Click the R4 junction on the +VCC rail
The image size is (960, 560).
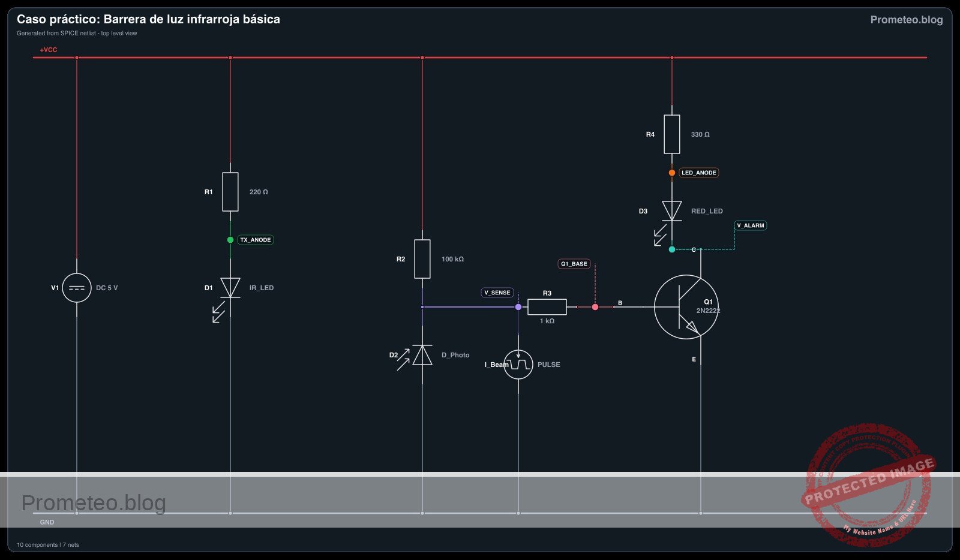pos(672,58)
